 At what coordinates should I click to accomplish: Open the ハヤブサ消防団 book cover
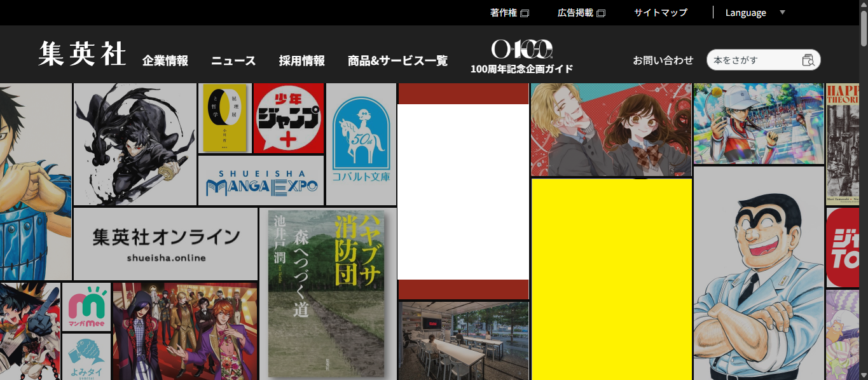[x=327, y=293]
